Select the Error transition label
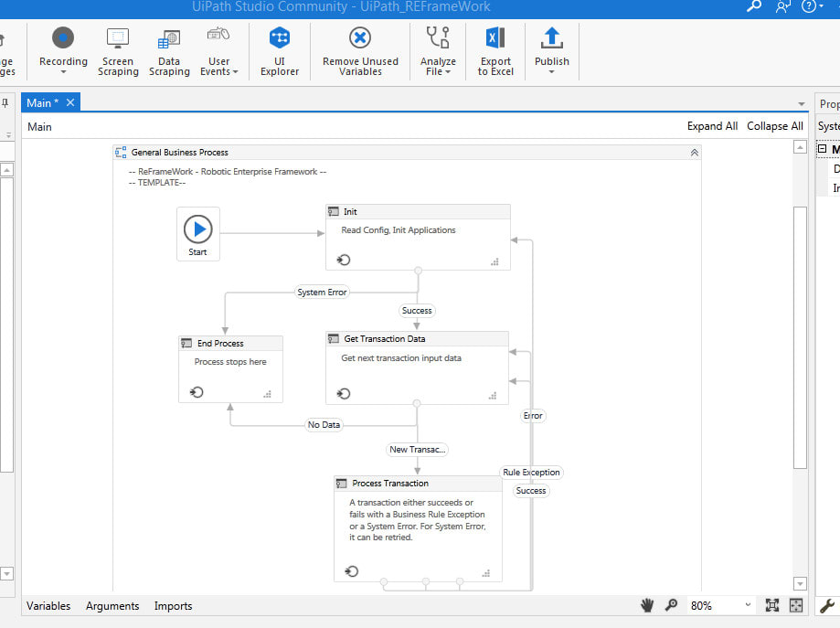Screen dimensions: 840x628 click(533, 415)
